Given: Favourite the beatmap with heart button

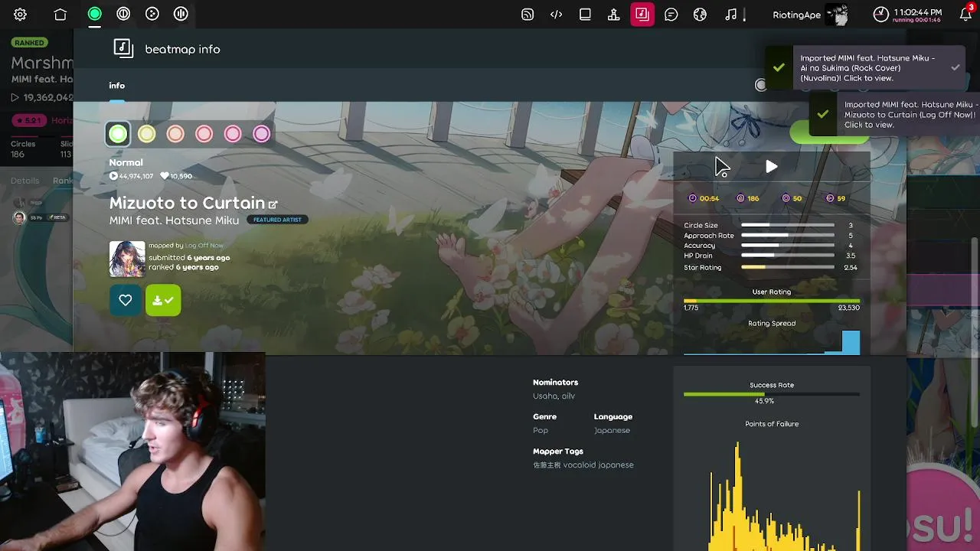Looking at the screenshot, I should [x=126, y=300].
